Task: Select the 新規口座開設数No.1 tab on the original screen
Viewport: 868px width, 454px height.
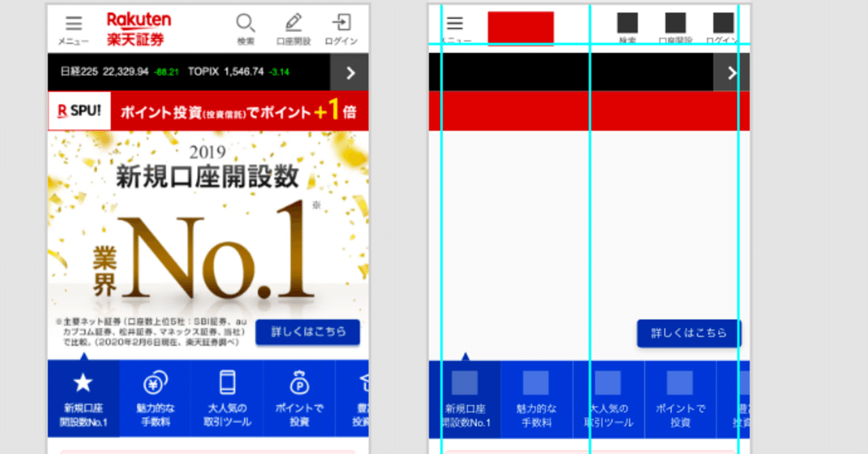Action: 83,398
